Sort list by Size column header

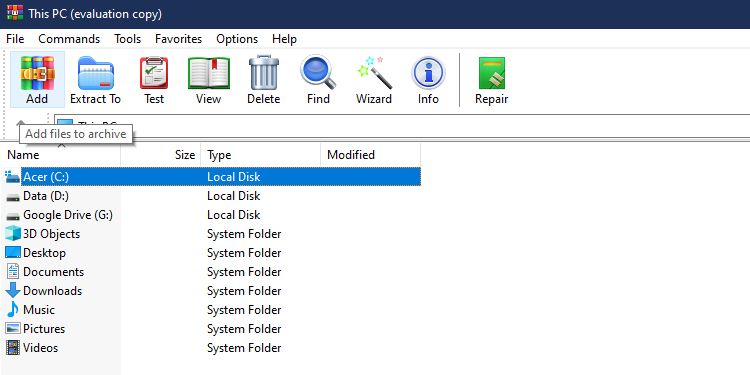(x=160, y=155)
